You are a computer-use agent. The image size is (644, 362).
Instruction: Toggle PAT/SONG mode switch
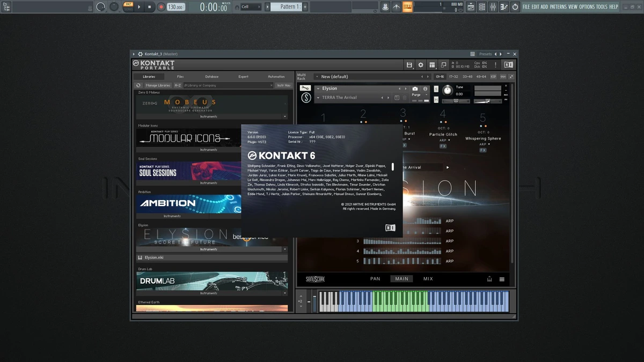pyautogui.click(x=128, y=7)
